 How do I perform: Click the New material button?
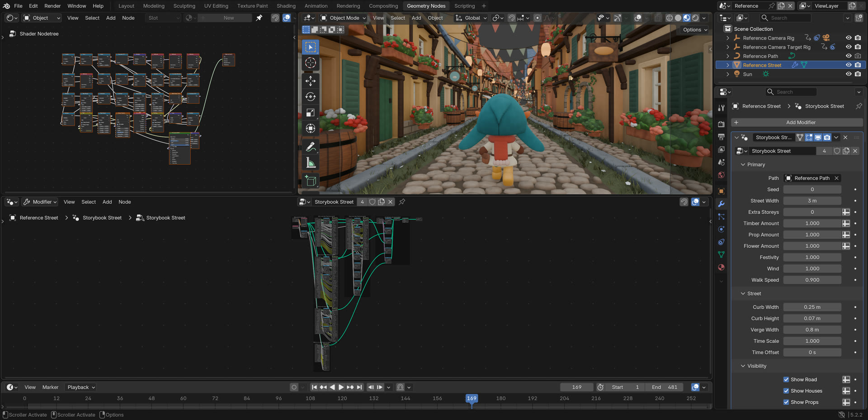[x=229, y=18]
